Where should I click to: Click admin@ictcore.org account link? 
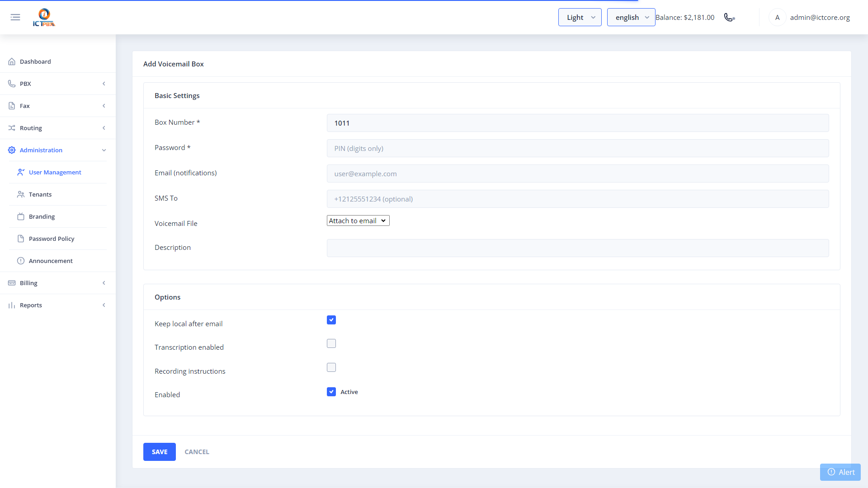click(x=820, y=17)
